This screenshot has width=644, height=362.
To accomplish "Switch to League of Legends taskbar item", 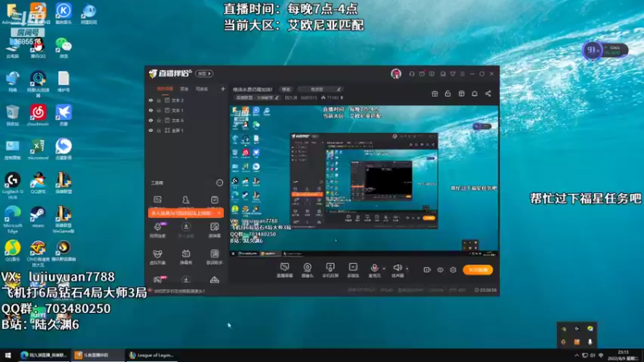I will tap(151, 355).
